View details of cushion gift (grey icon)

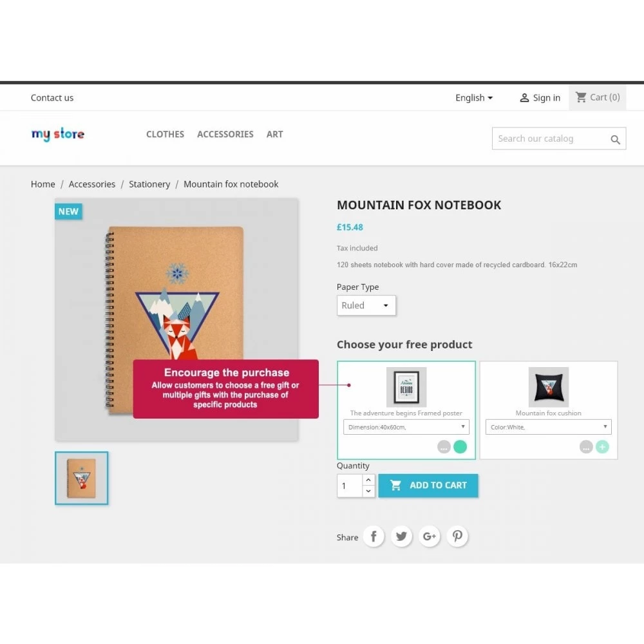click(x=586, y=447)
